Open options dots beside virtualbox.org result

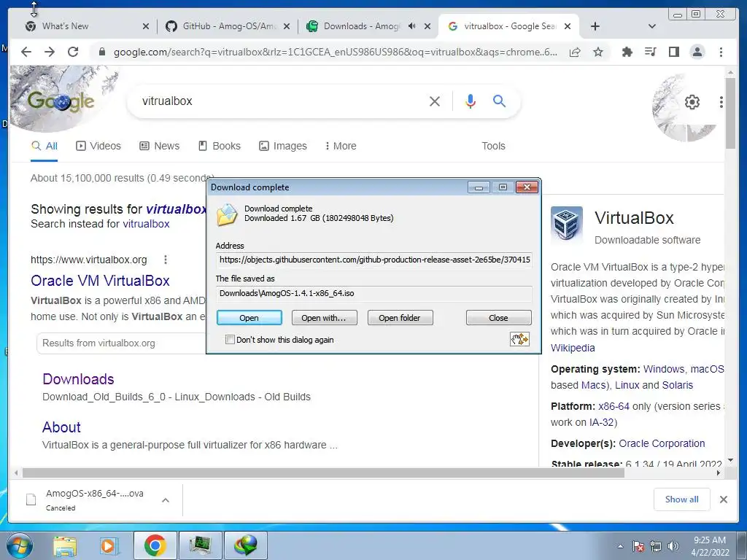pos(166,260)
